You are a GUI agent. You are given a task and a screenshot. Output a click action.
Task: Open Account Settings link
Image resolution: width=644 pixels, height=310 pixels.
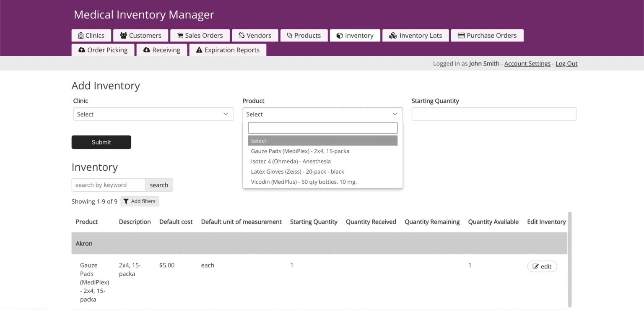coord(527,63)
